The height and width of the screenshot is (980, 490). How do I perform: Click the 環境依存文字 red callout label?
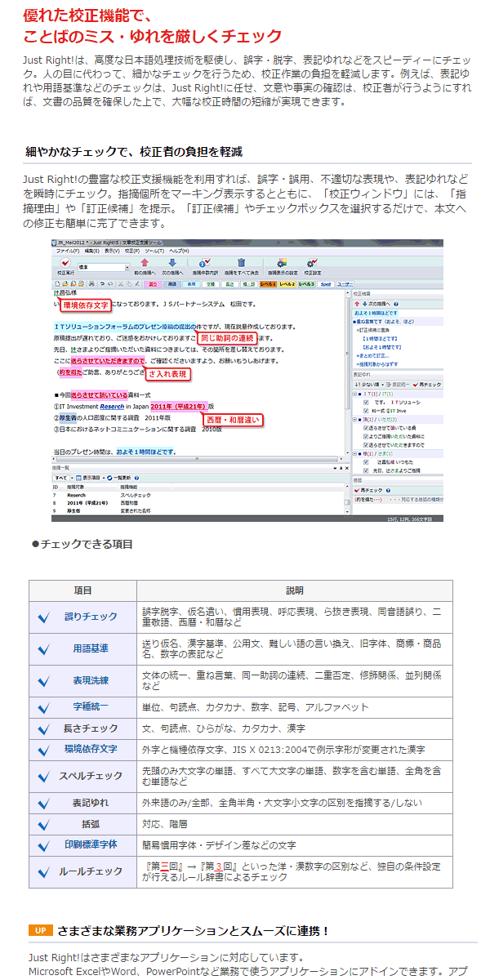pos(86,305)
